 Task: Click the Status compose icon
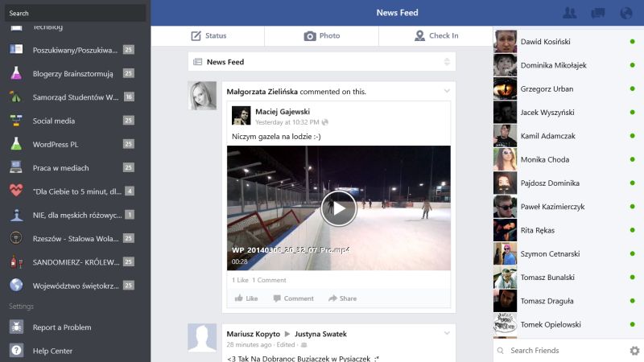pyautogui.click(x=196, y=35)
